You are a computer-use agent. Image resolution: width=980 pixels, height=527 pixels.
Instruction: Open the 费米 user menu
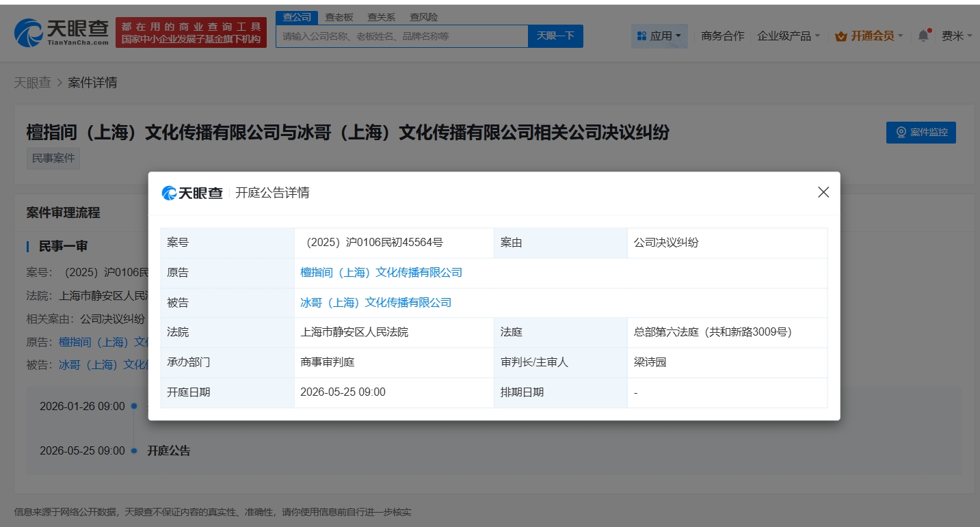click(957, 36)
